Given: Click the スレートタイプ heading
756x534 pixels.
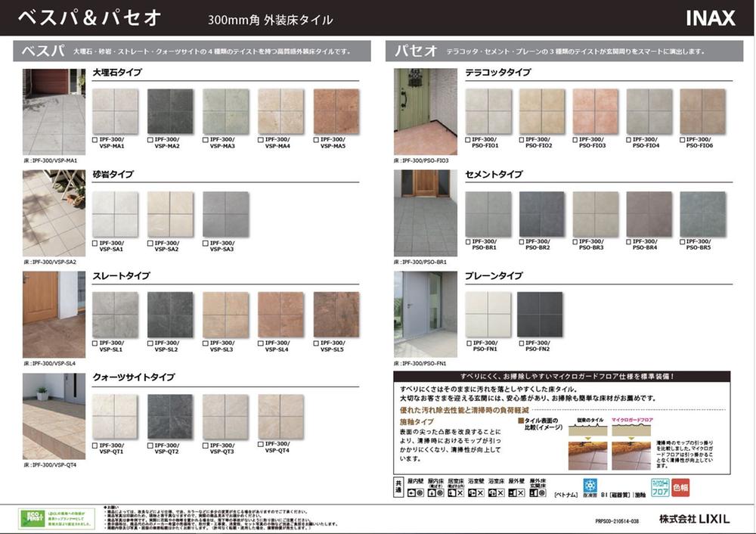Looking at the screenshot, I should point(122,276).
